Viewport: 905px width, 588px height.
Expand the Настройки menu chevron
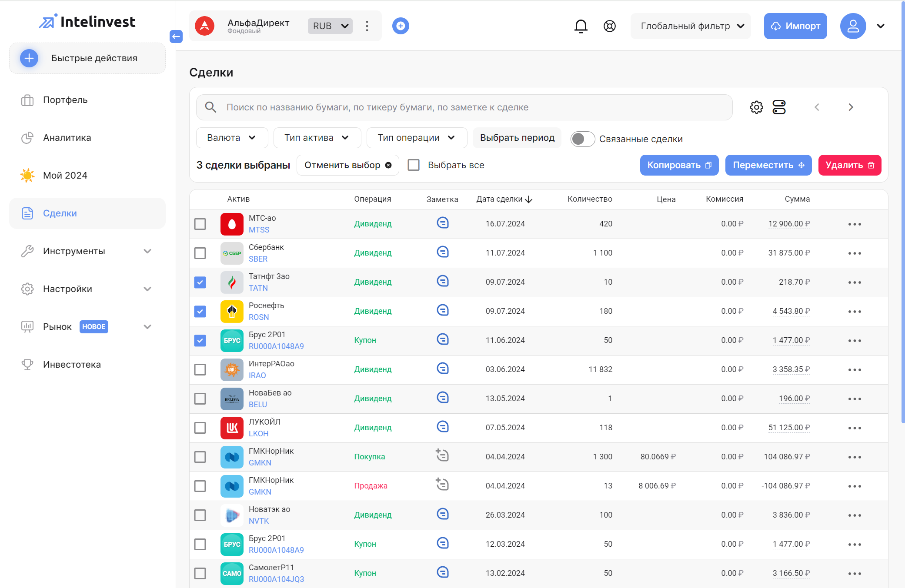click(147, 289)
